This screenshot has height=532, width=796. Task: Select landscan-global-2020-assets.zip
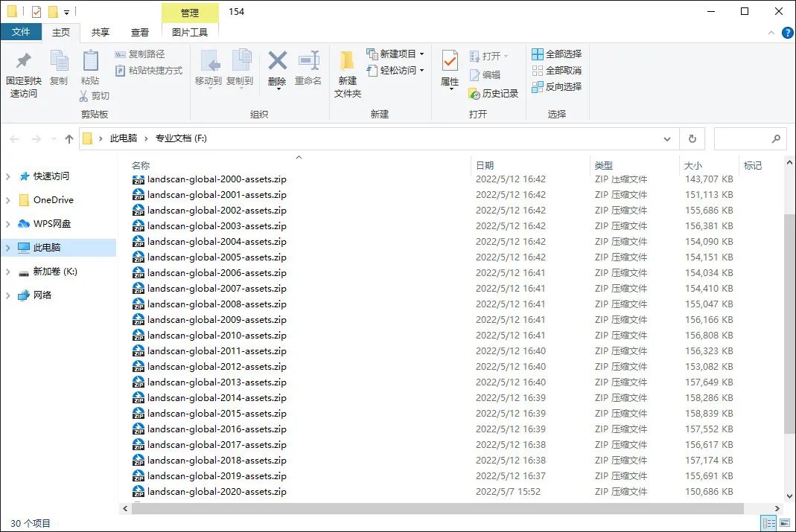217,491
